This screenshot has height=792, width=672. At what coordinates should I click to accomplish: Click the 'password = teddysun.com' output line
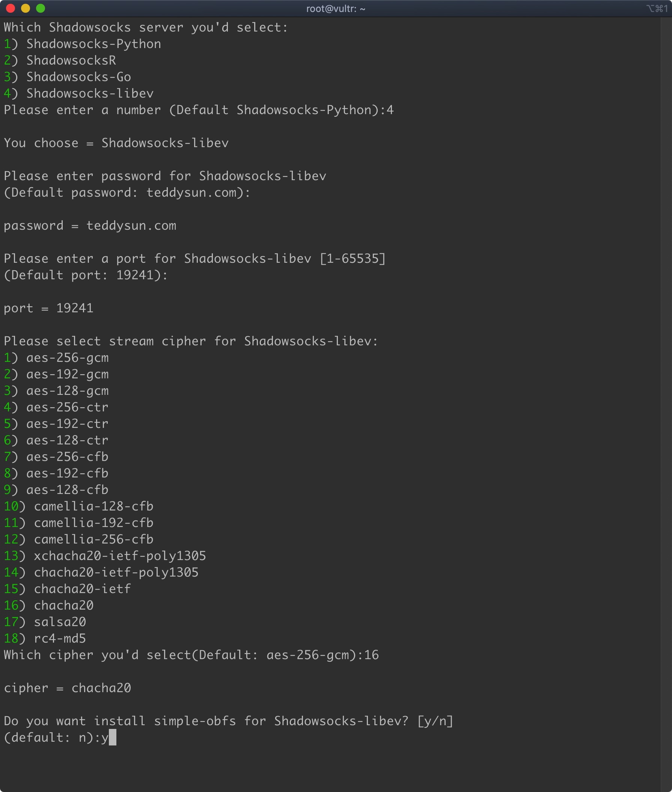coord(90,226)
